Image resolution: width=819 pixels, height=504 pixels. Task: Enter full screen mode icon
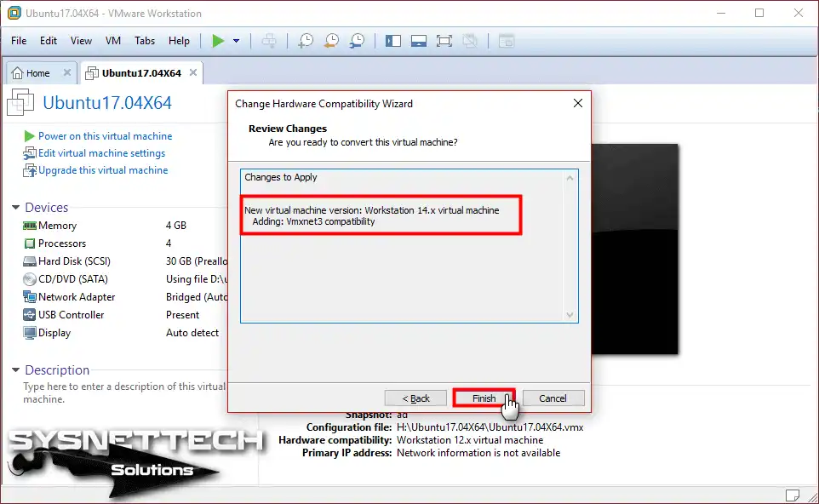point(444,41)
